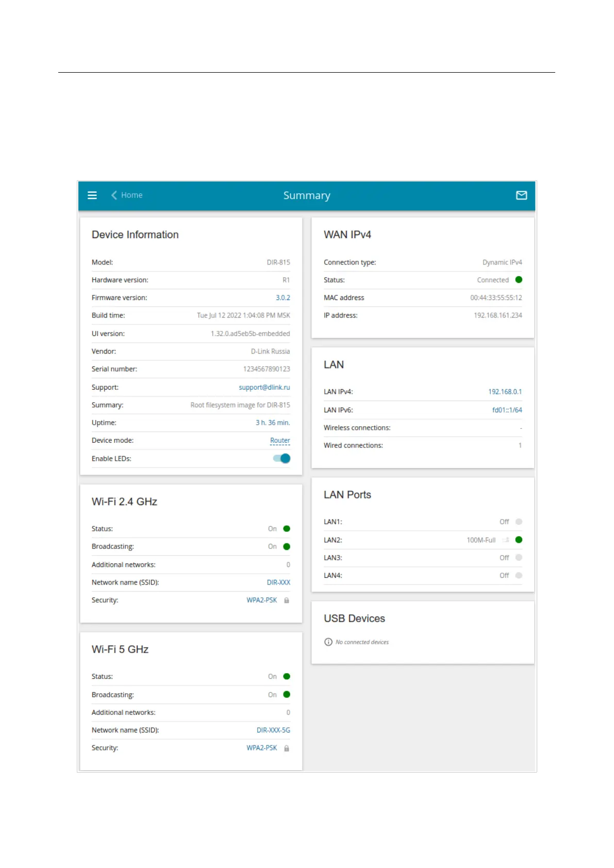Click the Wi-Fi 2.4 GHz security lock icon
Image resolution: width=614 pixels, height=868 pixels.
(x=287, y=600)
